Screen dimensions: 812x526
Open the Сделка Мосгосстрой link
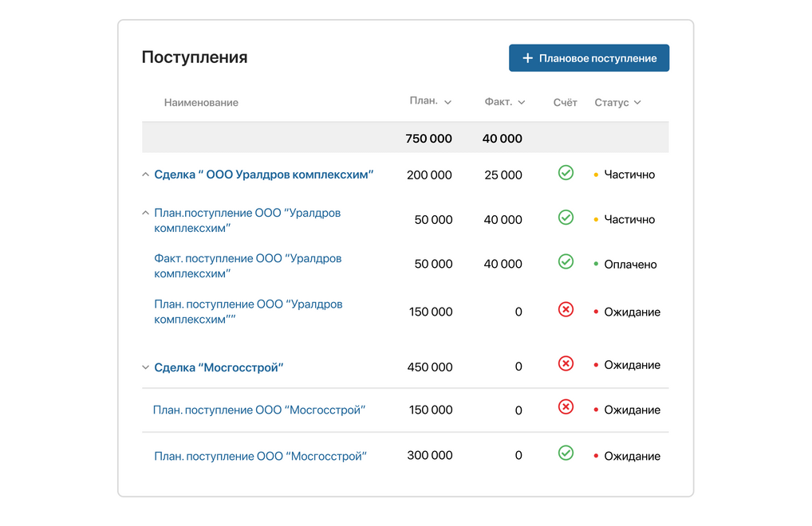coord(220,366)
